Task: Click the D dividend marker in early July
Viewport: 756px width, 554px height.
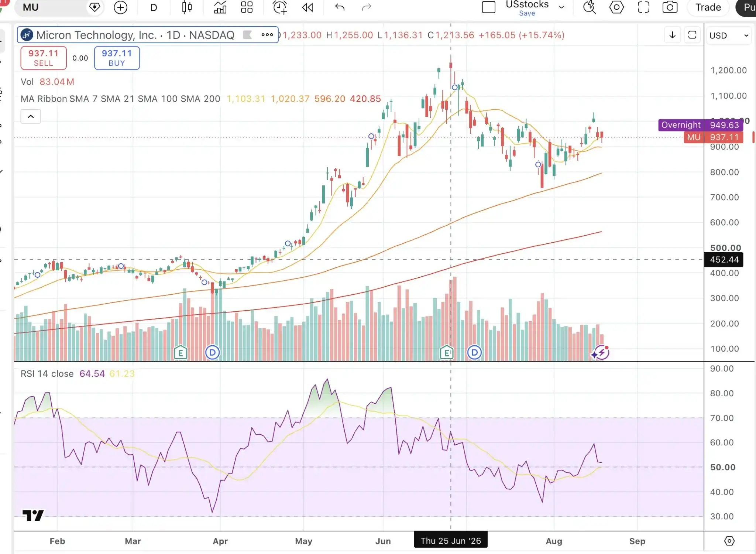Action: (x=474, y=353)
